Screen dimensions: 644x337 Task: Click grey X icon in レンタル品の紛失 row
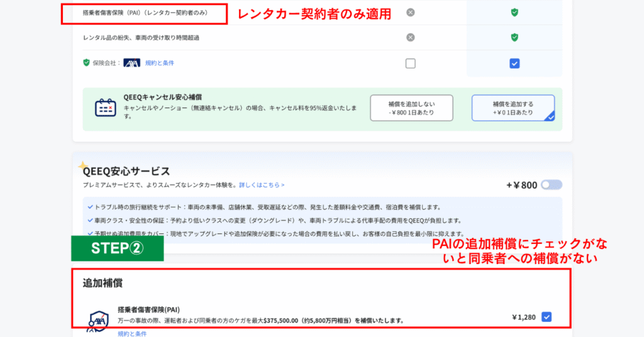[x=410, y=37]
